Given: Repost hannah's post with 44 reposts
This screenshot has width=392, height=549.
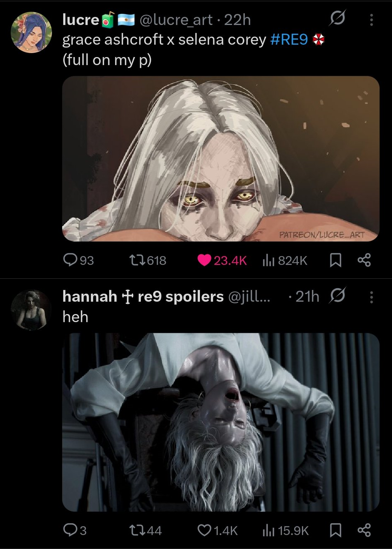Looking at the screenshot, I should coord(145,530).
